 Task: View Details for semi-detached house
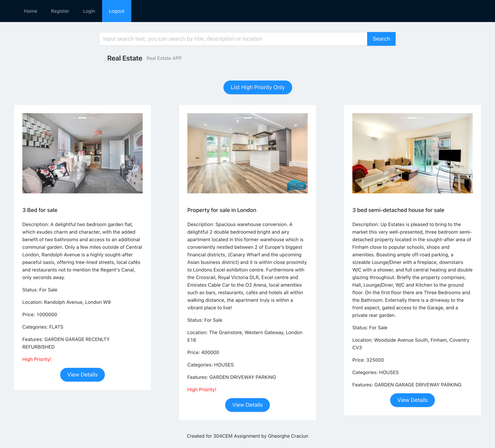pyautogui.click(x=412, y=400)
